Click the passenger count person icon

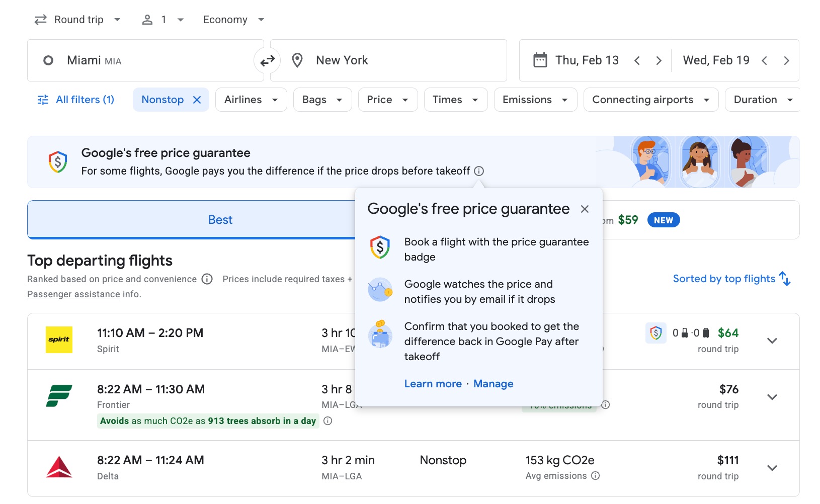[147, 19]
